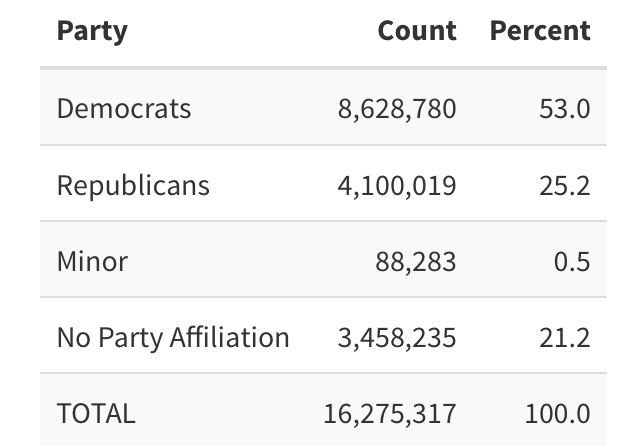The image size is (638, 446).
Task: Click Republicans count 4,100,019
Action: point(397,185)
